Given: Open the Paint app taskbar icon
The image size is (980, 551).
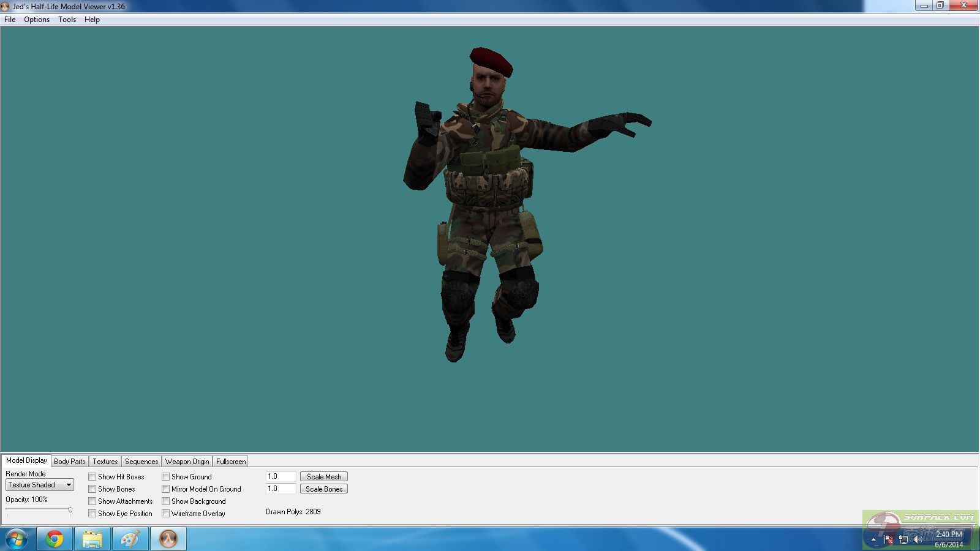Looking at the screenshot, I should (130, 539).
